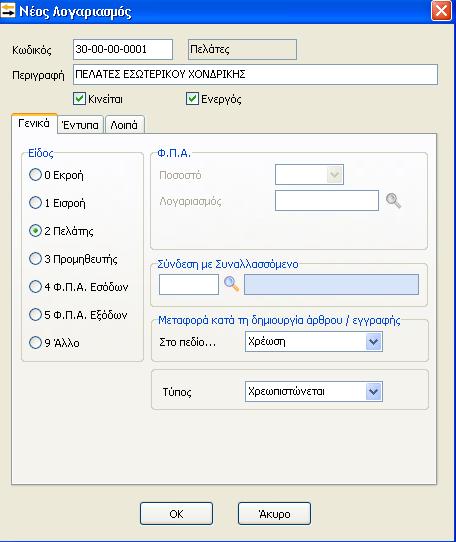Focus the Κωδικός code input field
Viewport: 456px width, 542px height.
(x=123, y=49)
